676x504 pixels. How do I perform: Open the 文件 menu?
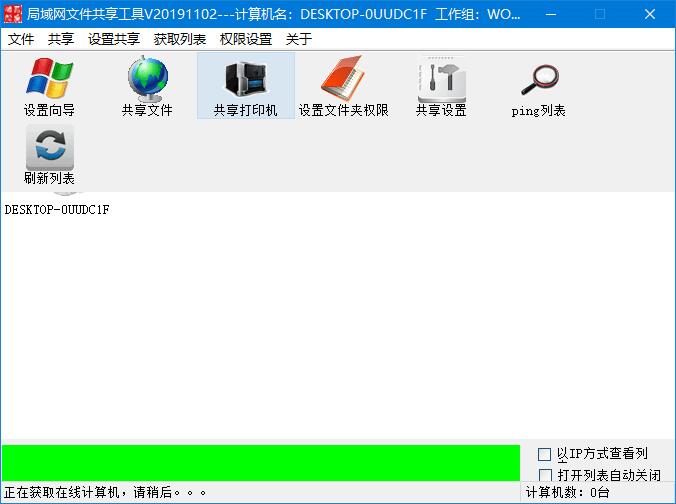[21, 39]
